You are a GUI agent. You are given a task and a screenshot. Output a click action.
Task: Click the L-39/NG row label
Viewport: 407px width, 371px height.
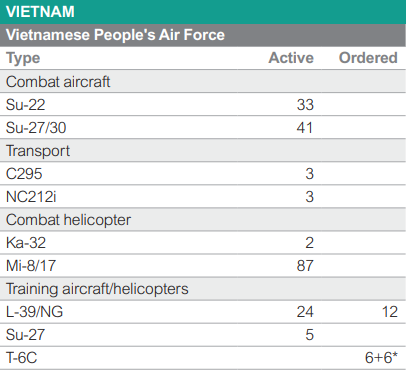pyautogui.click(x=34, y=312)
